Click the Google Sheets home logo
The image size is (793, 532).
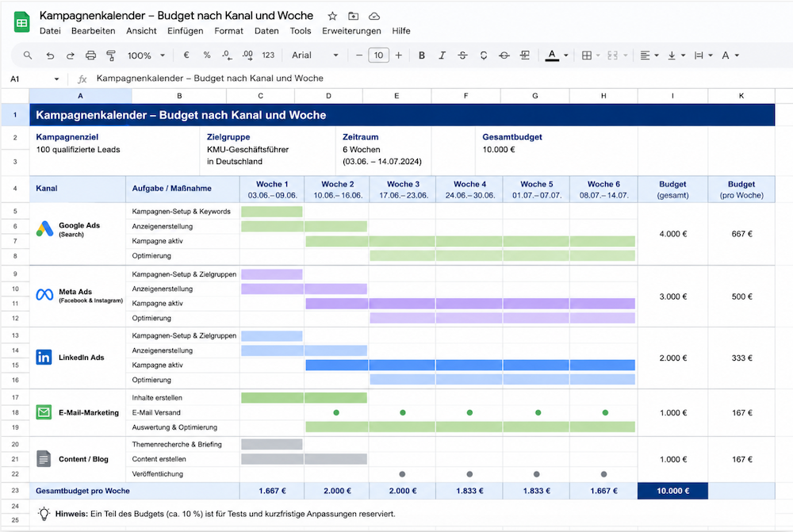pos(21,22)
